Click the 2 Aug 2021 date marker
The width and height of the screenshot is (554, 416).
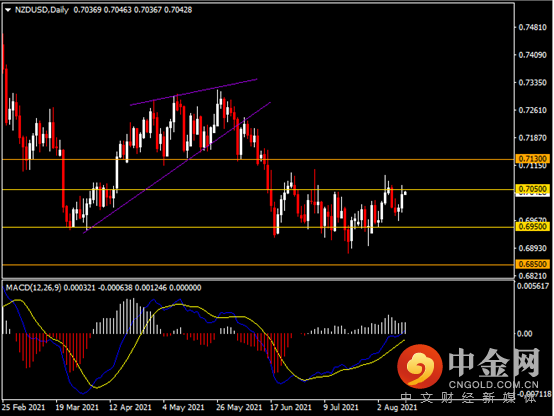pyautogui.click(x=397, y=407)
